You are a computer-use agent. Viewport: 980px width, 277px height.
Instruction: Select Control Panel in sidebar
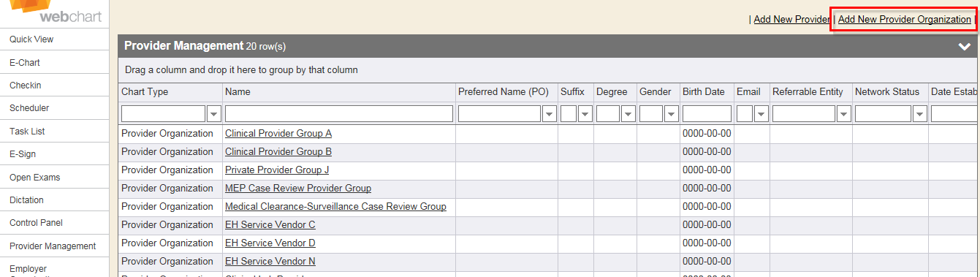coord(36,223)
